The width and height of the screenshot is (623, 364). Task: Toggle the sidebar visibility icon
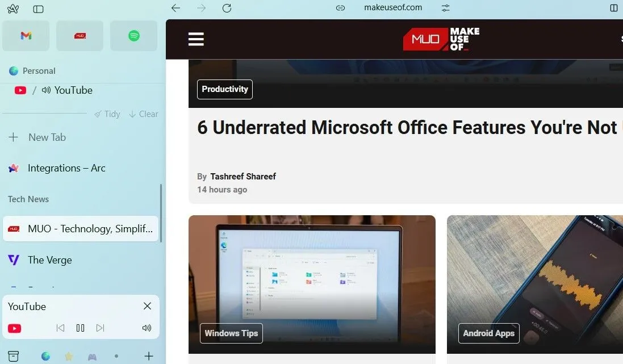(38, 9)
